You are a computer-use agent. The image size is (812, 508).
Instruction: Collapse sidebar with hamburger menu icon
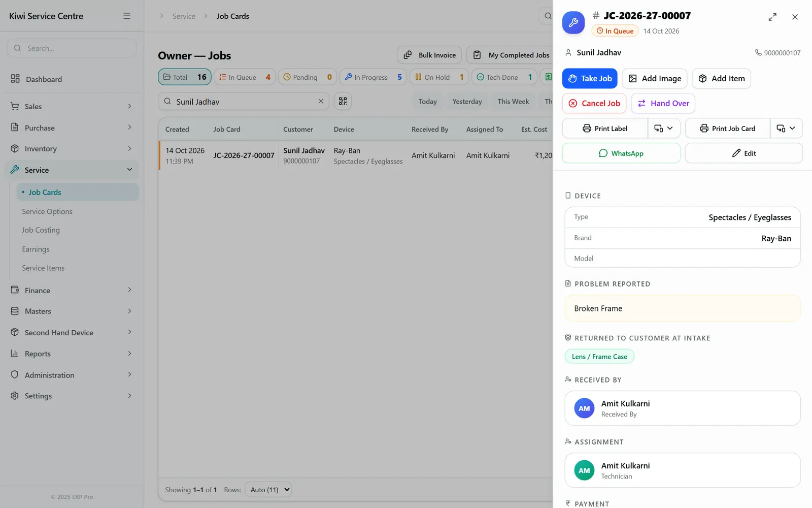pyautogui.click(x=127, y=16)
